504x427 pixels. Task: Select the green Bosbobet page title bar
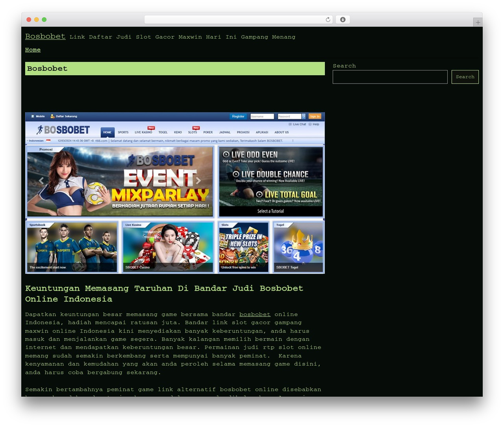click(x=175, y=69)
